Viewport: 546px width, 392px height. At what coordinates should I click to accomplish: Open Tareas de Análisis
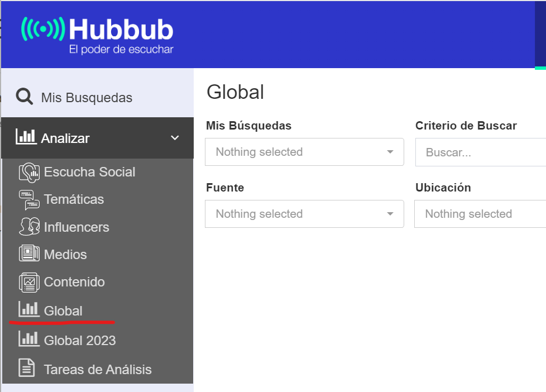coord(98,369)
